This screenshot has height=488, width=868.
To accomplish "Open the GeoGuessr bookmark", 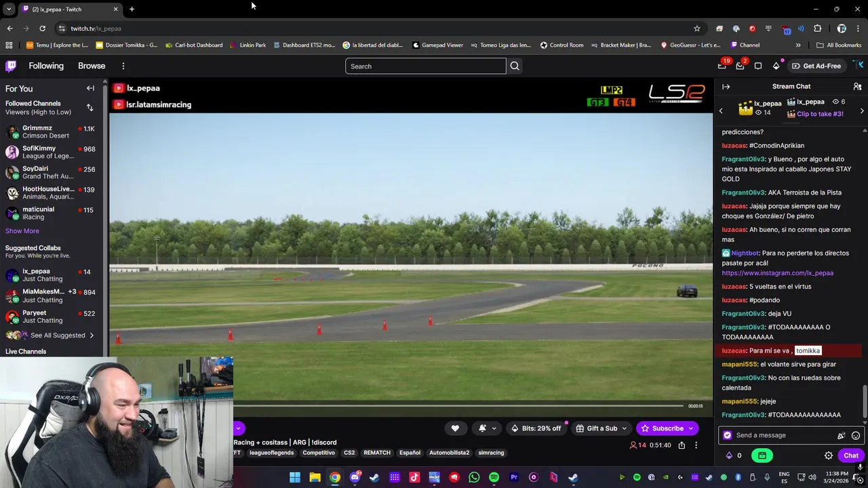I will [x=690, y=45].
